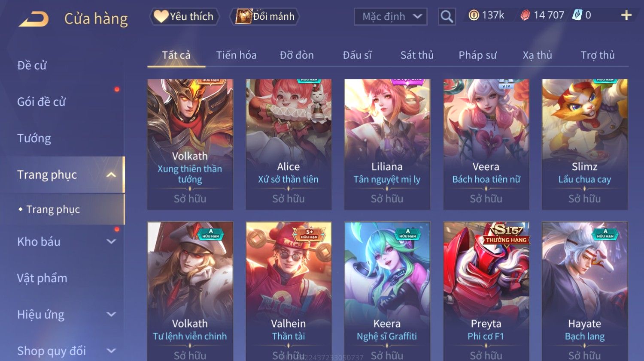Tap the plus icon to add currency

[x=626, y=15]
